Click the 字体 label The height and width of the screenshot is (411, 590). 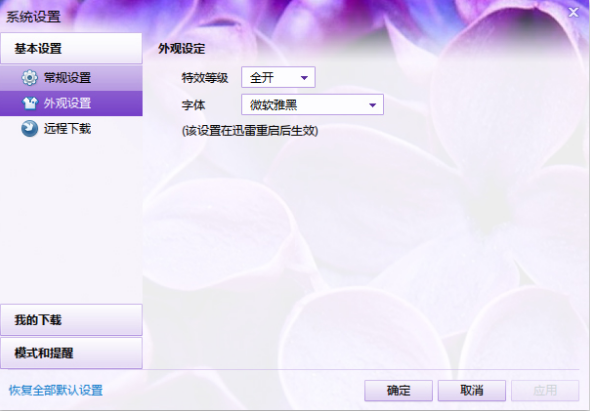click(193, 105)
